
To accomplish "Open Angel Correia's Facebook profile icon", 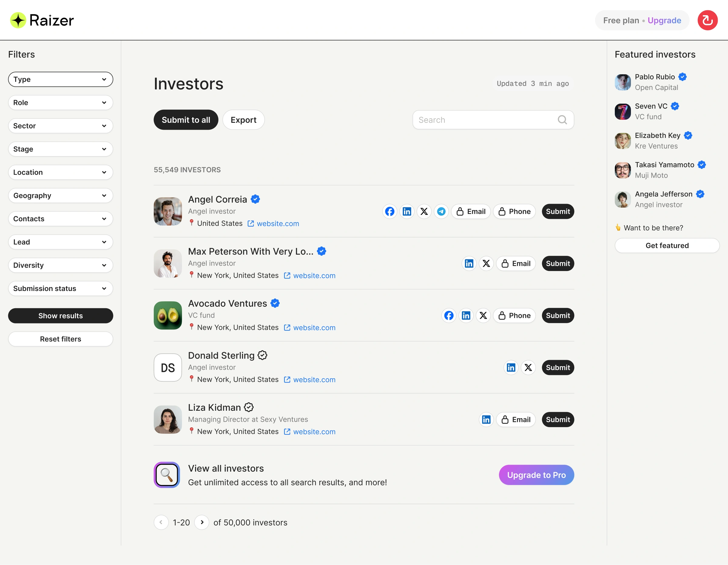I will pos(389,212).
